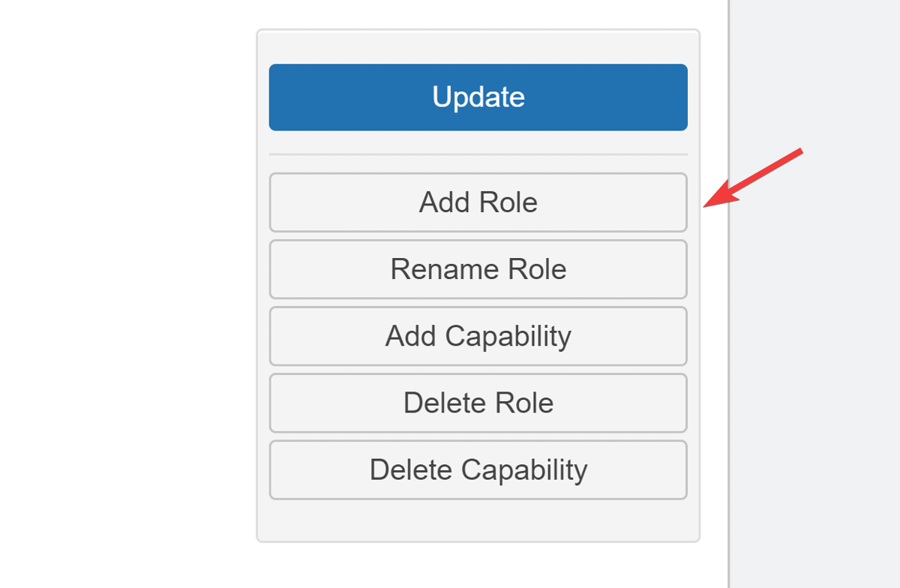Click the divider line under Update
900x588 pixels.
478,154
